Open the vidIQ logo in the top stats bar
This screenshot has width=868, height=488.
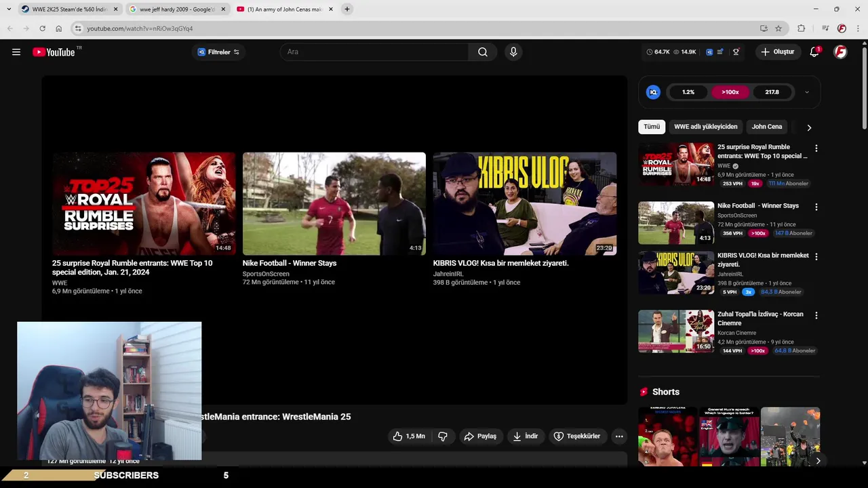pyautogui.click(x=709, y=52)
